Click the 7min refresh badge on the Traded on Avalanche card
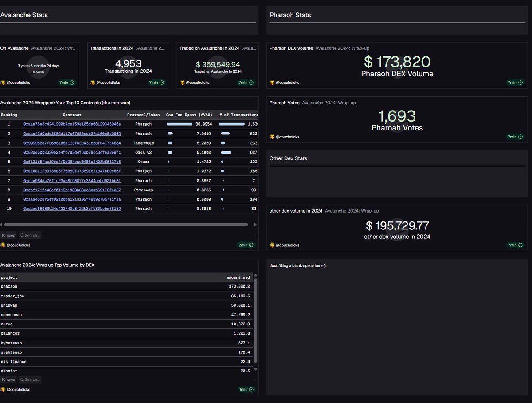This screenshot has height=403, width=532. (x=246, y=83)
